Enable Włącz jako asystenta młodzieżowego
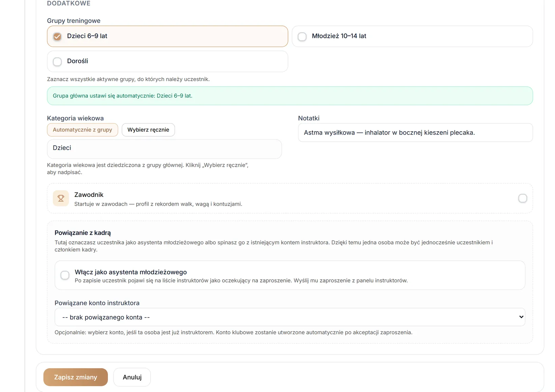 click(x=65, y=275)
